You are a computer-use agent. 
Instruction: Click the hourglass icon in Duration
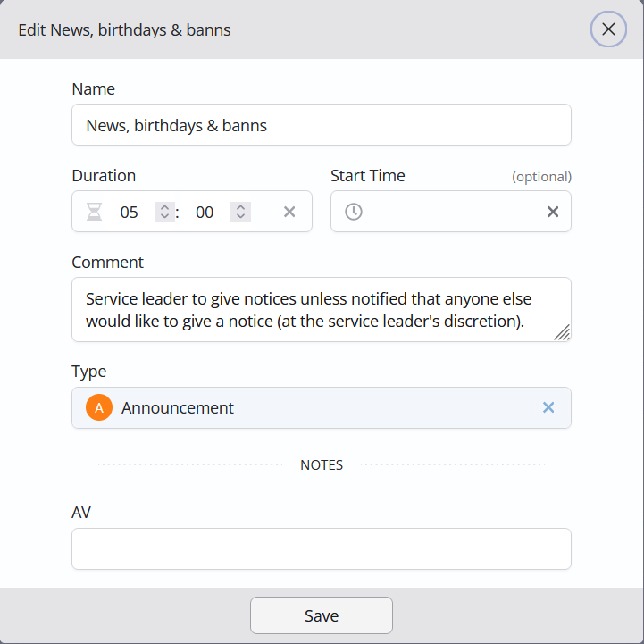(94, 213)
